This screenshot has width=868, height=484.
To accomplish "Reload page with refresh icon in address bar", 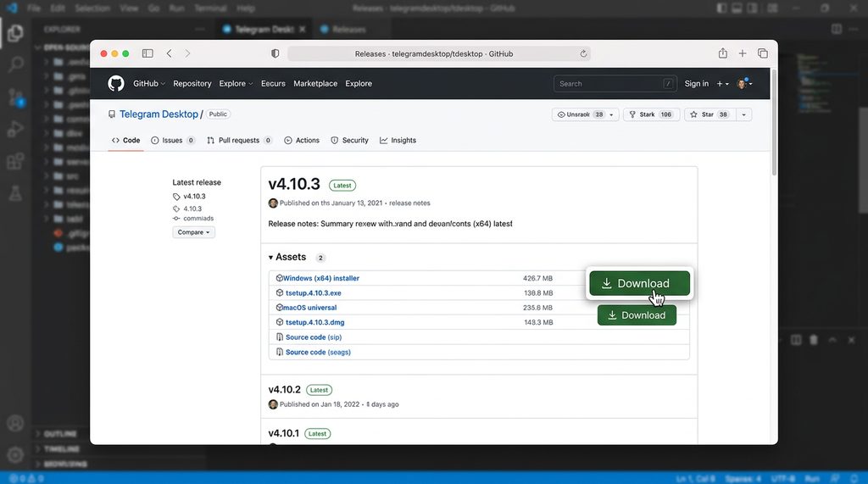I will 583,53.
